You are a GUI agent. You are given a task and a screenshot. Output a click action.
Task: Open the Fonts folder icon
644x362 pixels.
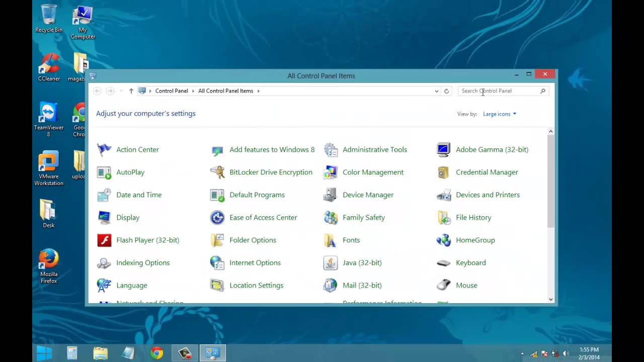(331, 240)
